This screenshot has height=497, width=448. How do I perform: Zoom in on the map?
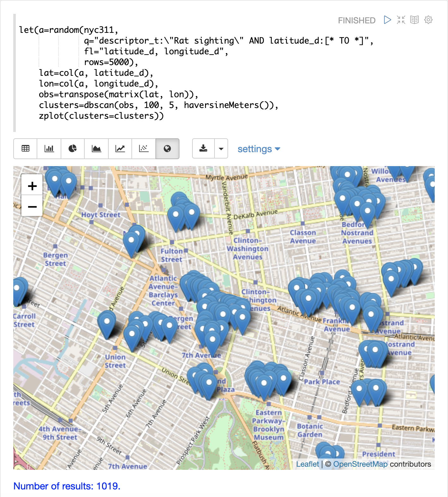coord(32,186)
